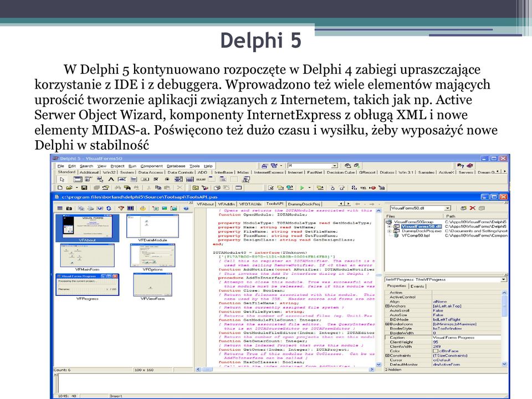This screenshot has height=399, width=532.
Task: Click the Open folder toolbar icon
Action: click(69, 188)
